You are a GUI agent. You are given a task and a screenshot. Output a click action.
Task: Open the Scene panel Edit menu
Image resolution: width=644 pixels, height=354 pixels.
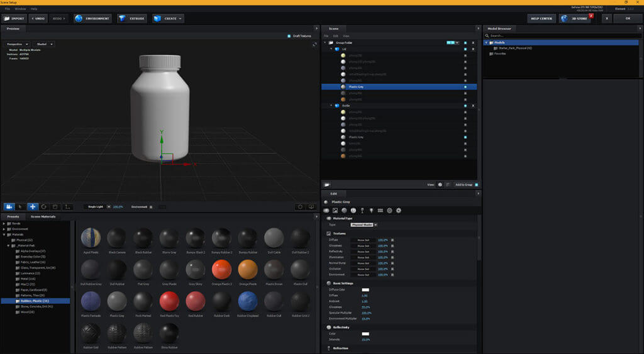click(x=336, y=36)
